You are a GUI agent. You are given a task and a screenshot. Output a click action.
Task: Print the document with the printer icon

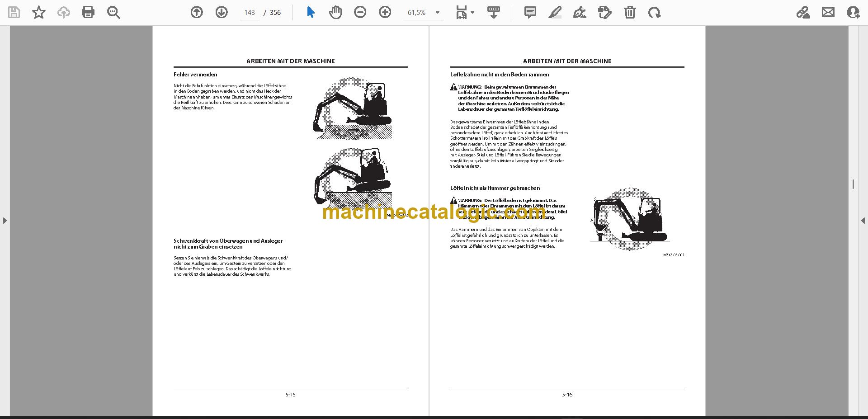[88, 12]
